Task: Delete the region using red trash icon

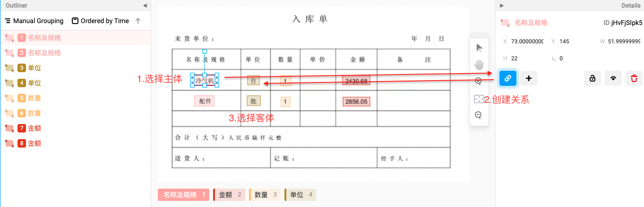Action: pyautogui.click(x=634, y=78)
